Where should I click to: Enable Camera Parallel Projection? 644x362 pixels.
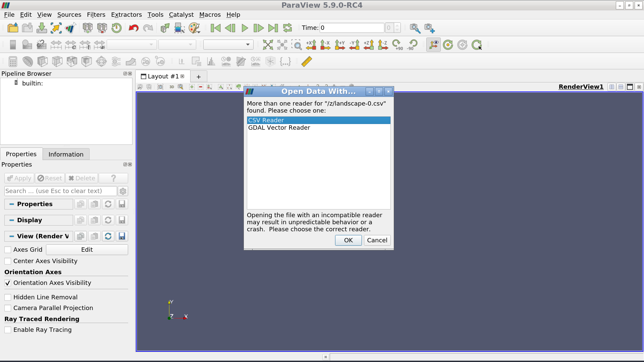point(8,308)
